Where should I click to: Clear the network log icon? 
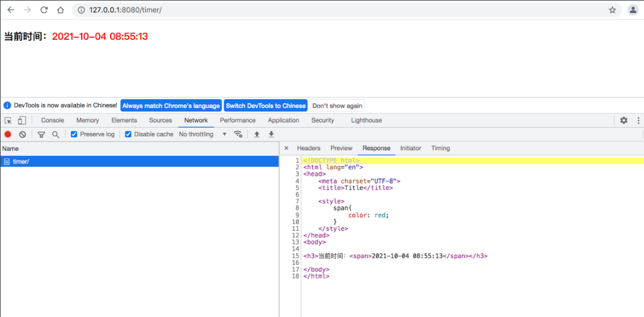click(23, 134)
